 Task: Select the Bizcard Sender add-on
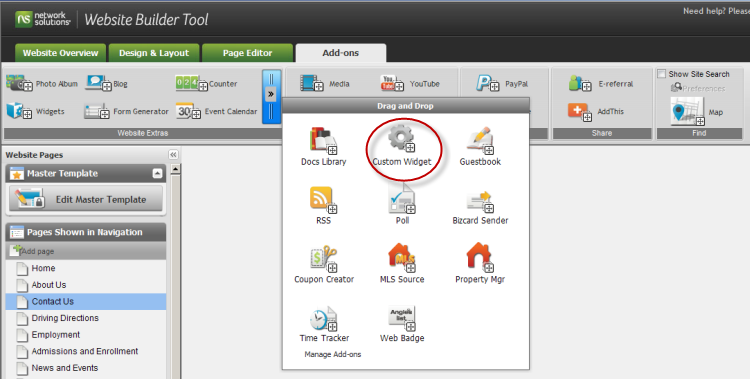pyautogui.click(x=480, y=207)
